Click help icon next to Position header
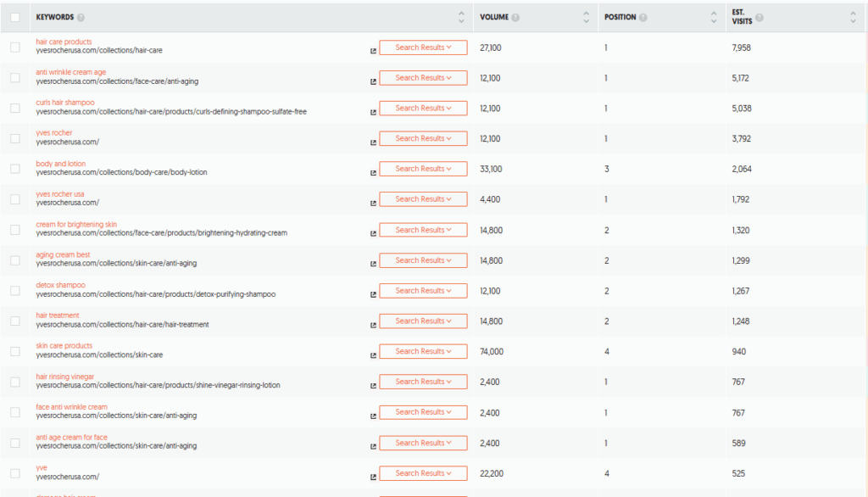The height and width of the screenshot is (497, 868). tap(643, 18)
